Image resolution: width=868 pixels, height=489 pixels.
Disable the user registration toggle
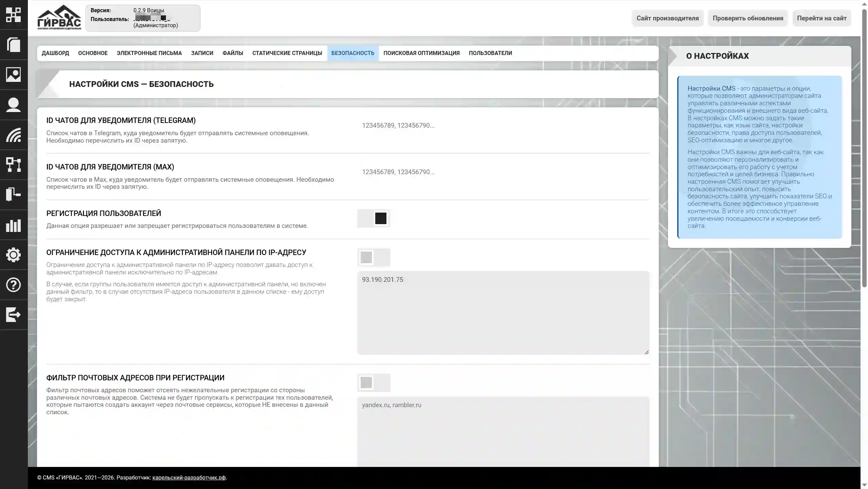coord(374,218)
